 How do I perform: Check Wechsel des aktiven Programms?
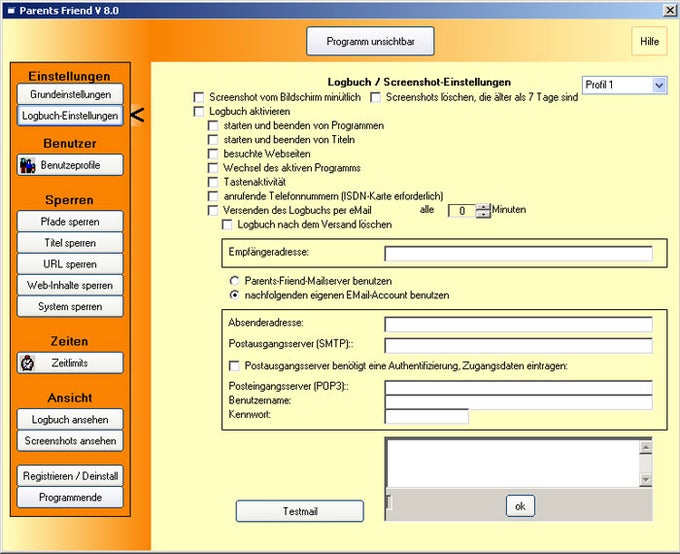(213, 168)
